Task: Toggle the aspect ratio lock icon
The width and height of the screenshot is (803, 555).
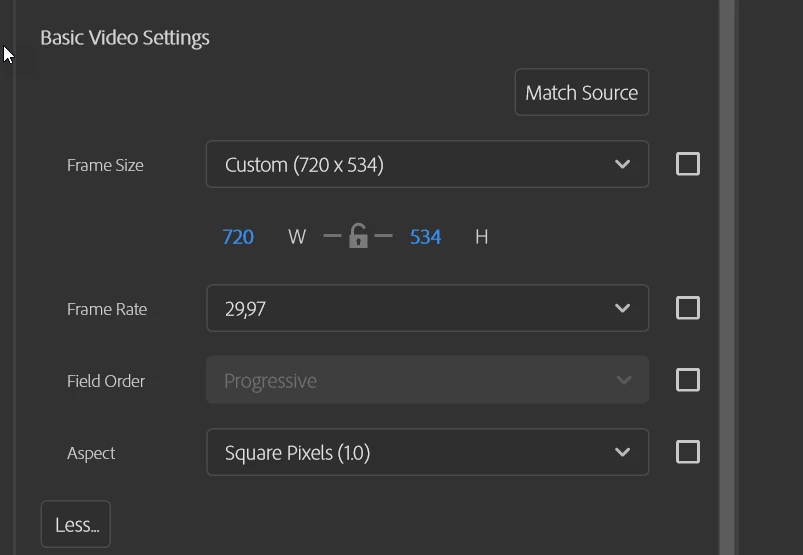Action: pyautogui.click(x=358, y=237)
